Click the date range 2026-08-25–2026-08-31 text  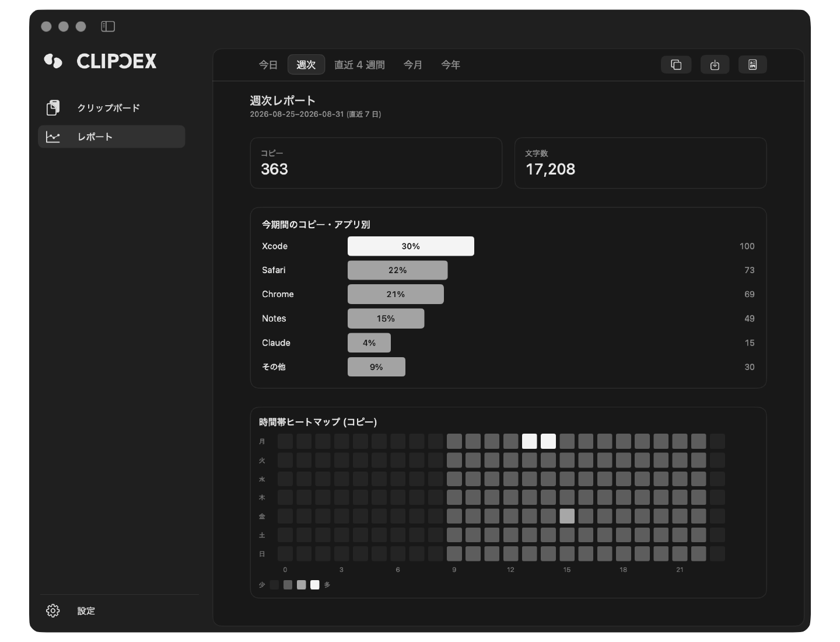coord(297,114)
